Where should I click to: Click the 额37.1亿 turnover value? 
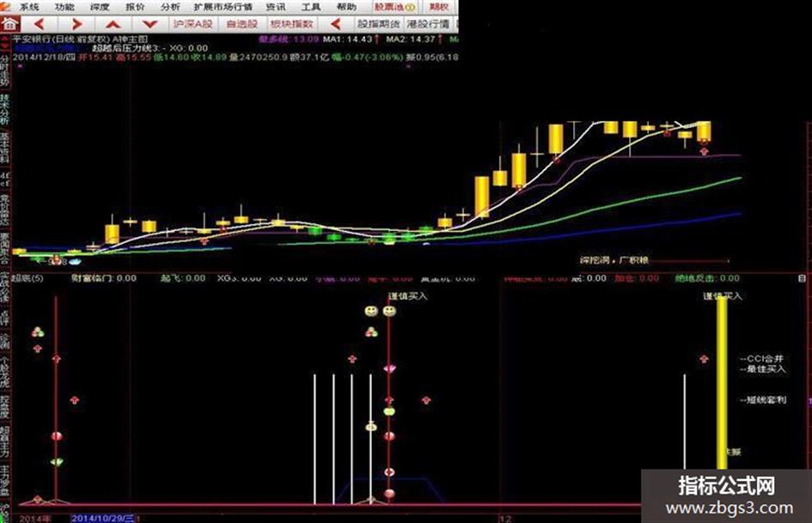pyautogui.click(x=309, y=57)
